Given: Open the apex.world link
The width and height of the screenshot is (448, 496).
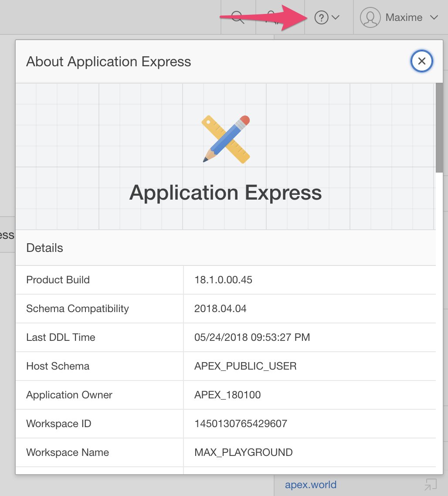Looking at the screenshot, I should click(x=311, y=485).
